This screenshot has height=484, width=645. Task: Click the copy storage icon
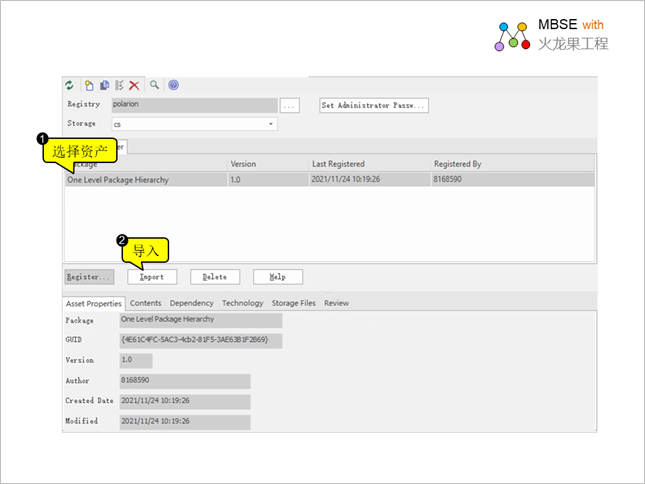[104, 86]
